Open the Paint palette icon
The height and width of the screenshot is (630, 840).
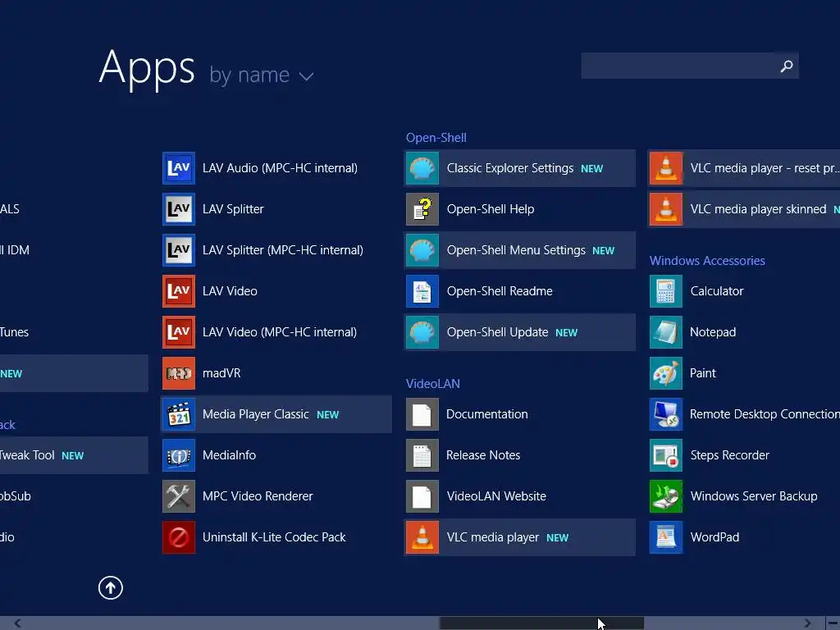666,373
